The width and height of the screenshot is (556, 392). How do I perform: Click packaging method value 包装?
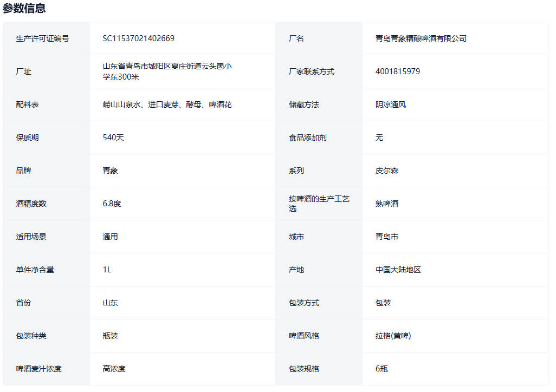click(x=383, y=302)
